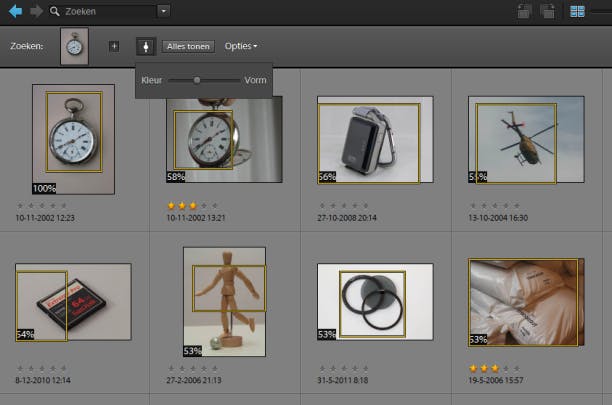Click the 100% match label
Screen dimensions: 612x405
pos(44,189)
